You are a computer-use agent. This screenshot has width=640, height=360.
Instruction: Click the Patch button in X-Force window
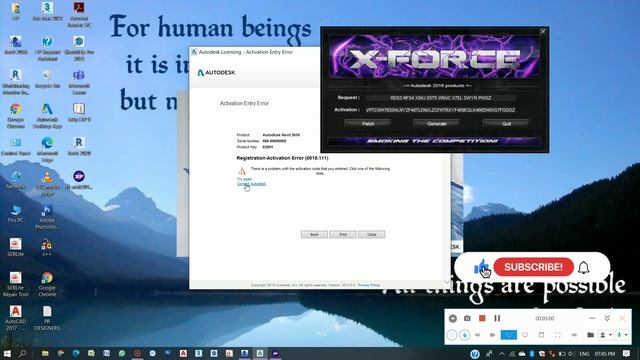(368, 124)
